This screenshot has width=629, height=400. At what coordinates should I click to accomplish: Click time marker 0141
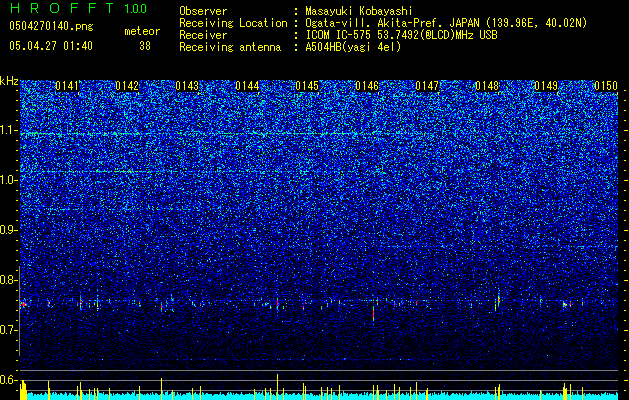pos(67,86)
